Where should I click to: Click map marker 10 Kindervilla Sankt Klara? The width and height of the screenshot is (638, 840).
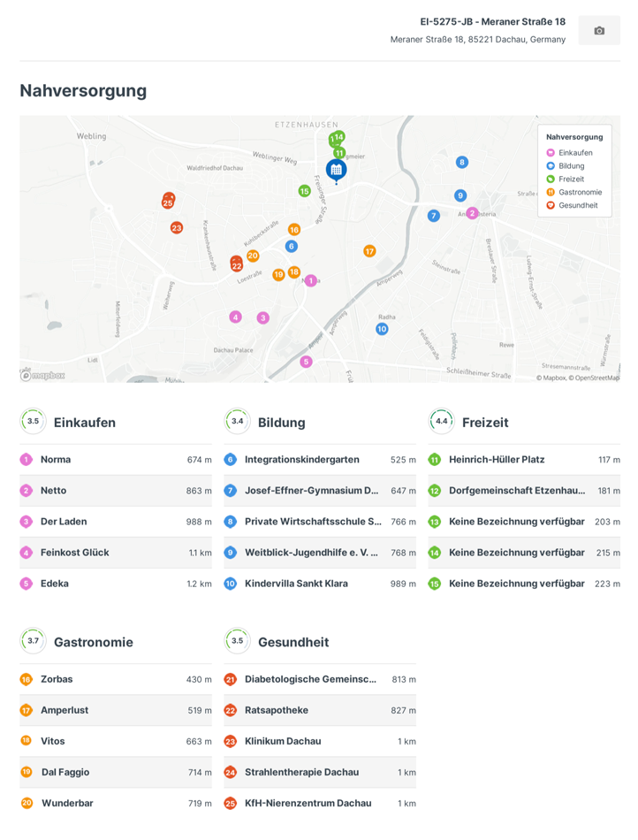pos(382,329)
